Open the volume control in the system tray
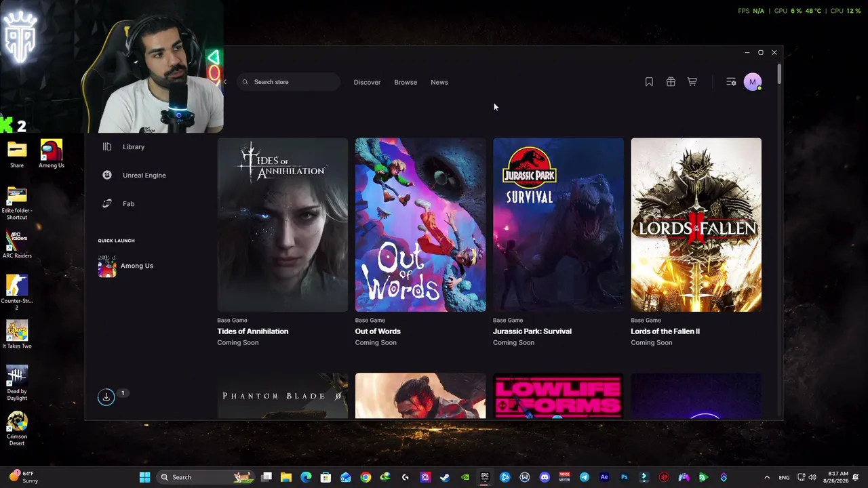This screenshot has width=868, height=488. [812, 477]
